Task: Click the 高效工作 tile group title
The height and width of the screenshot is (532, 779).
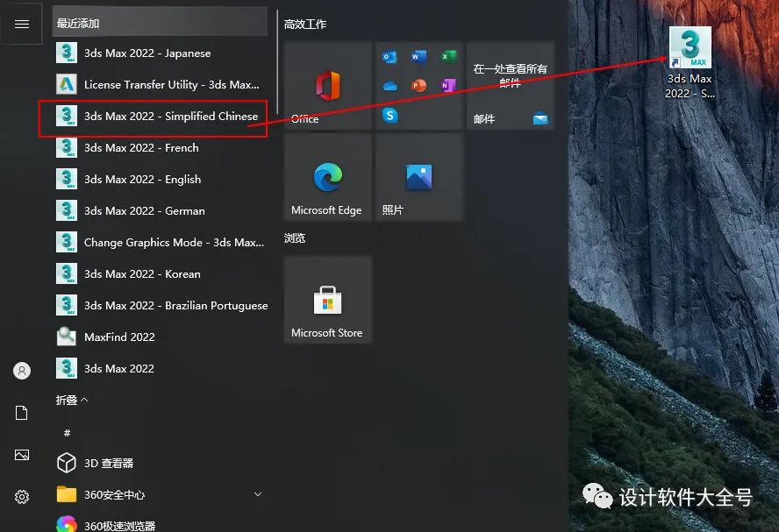Action: point(305,24)
